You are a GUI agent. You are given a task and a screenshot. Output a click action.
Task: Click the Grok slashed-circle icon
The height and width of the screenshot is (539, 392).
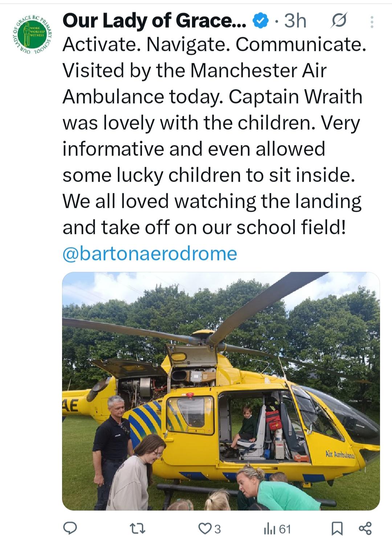point(339,21)
